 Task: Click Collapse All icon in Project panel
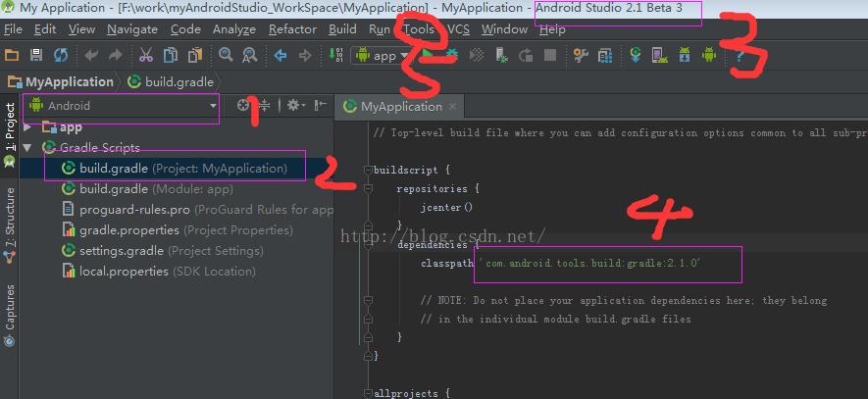pos(265,105)
